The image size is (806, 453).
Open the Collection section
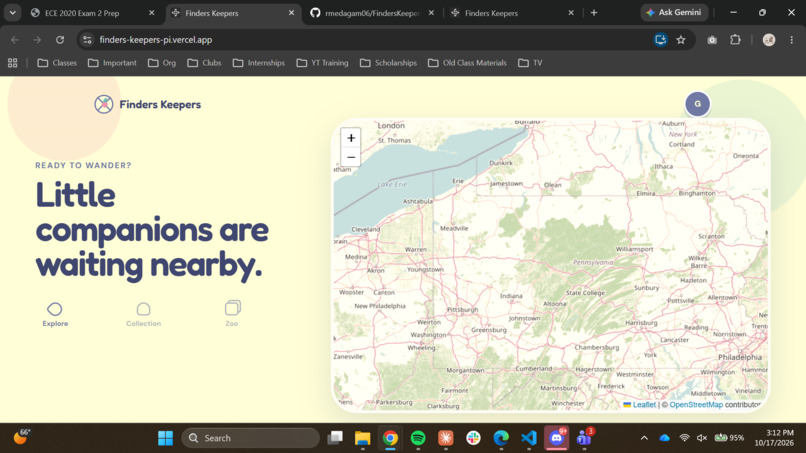coord(143,314)
